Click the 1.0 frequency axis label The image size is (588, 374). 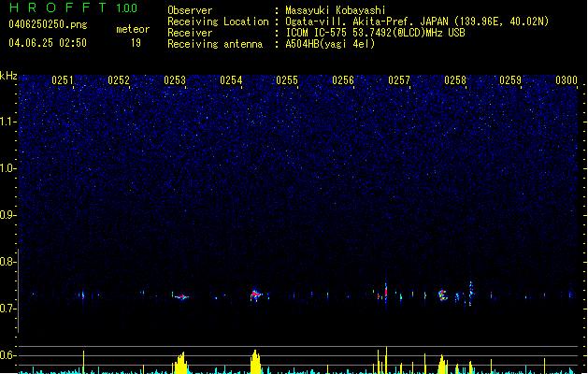click(8, 168)
